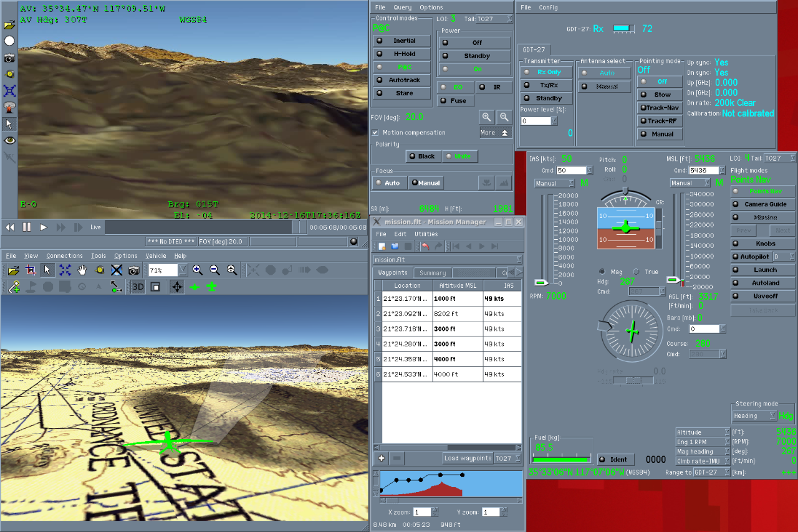Click the pan hand tool in map toolbar
798x532 pixels.
pos(82,270)
